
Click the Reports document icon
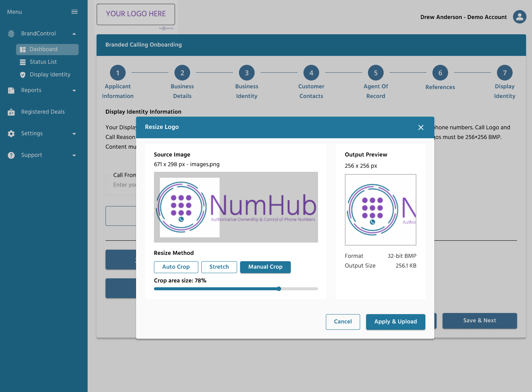(x=11, y=91)
